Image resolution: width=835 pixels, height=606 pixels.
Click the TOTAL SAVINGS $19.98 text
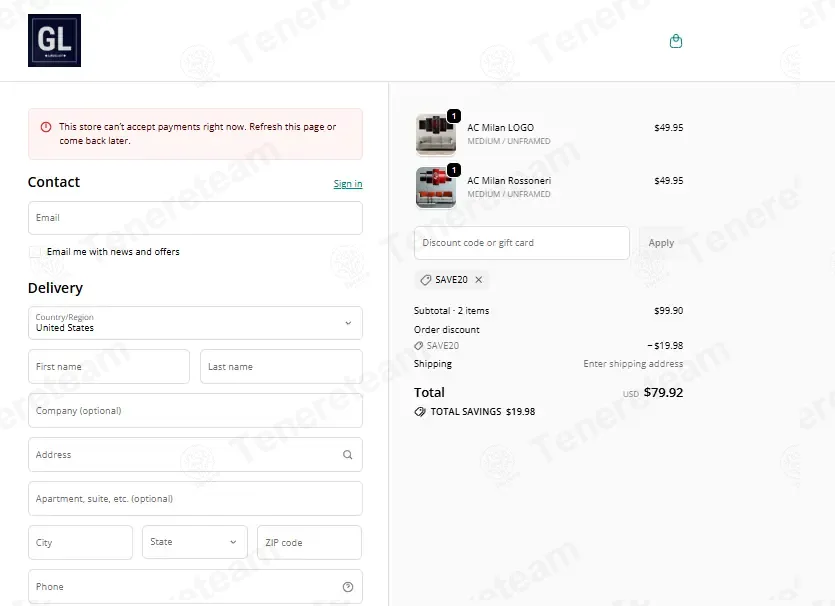click(x=482, y=412)
